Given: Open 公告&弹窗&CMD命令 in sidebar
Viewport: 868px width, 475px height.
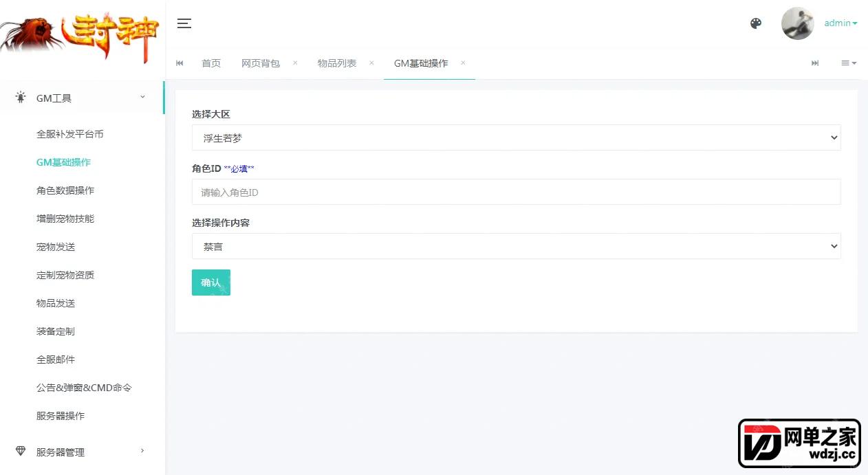Looking at the screenshot, I should click(x=84, y=388).
